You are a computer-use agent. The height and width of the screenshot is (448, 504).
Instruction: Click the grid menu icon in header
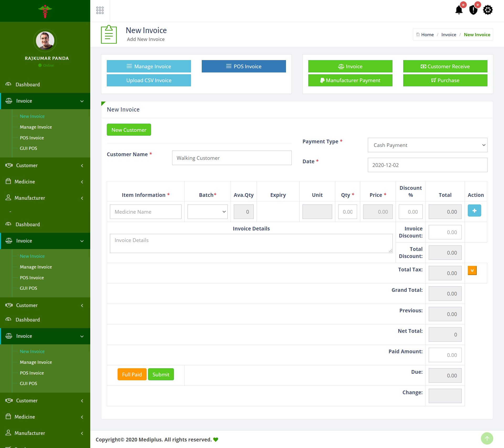click(x=100, y=10)
